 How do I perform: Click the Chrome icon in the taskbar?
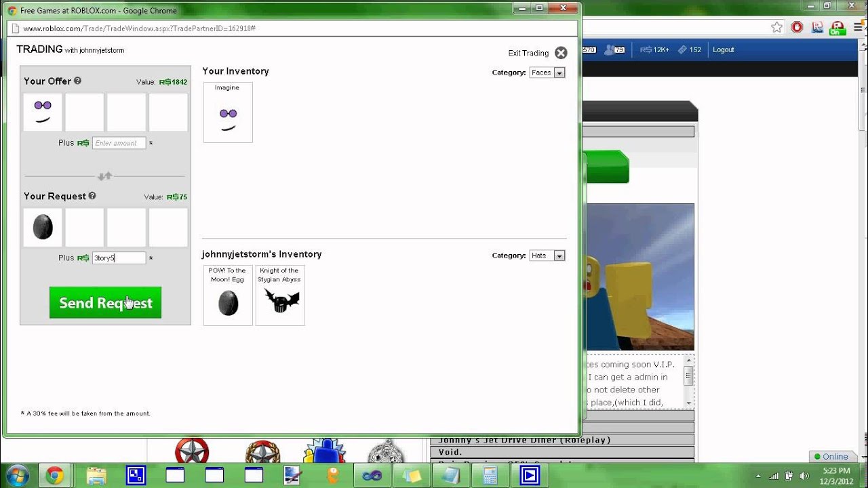pos(56,476)
